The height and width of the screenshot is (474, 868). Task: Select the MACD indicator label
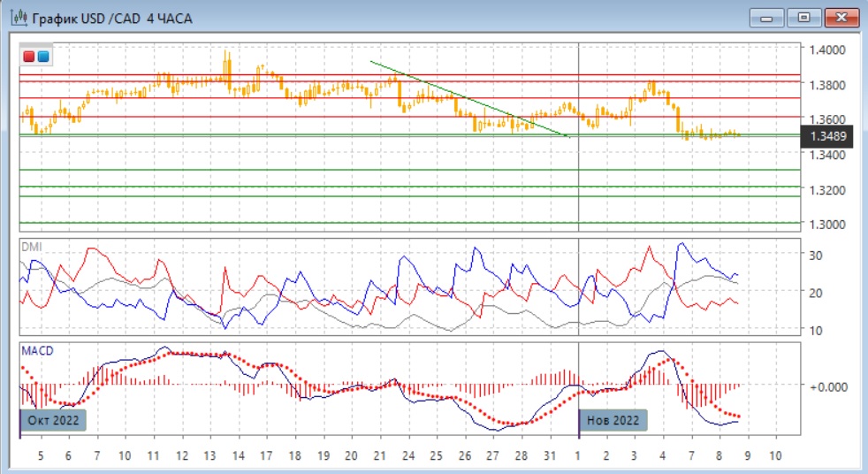37,351
